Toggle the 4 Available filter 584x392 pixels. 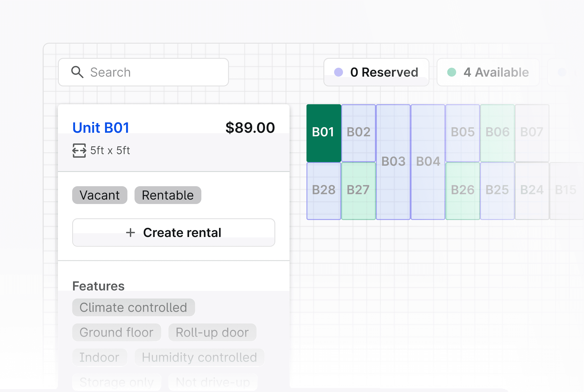488,72
